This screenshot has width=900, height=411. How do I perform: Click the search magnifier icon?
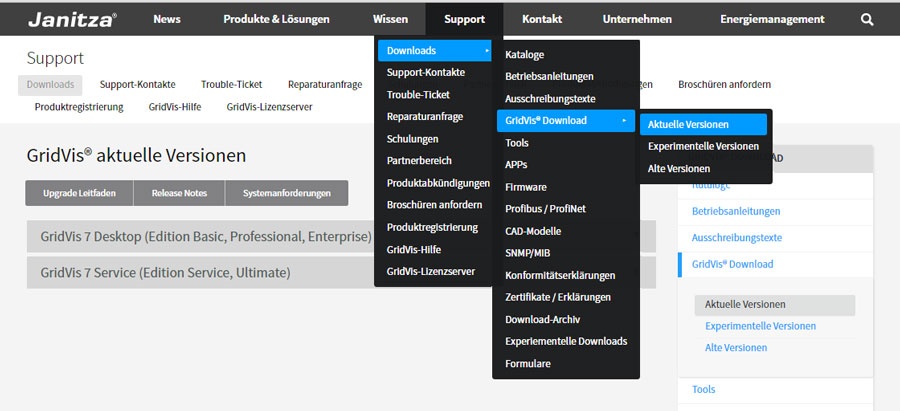pyautogui.click(x=867, y=20)
